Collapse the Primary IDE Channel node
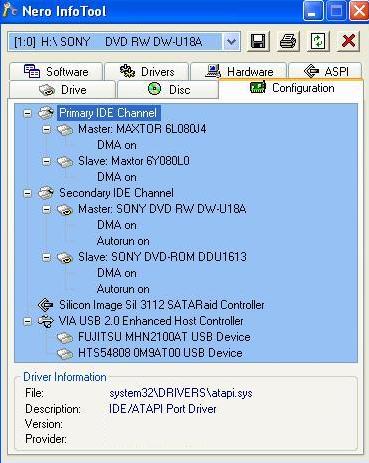This screenshot has height=463, width=369. pos(28,113)
